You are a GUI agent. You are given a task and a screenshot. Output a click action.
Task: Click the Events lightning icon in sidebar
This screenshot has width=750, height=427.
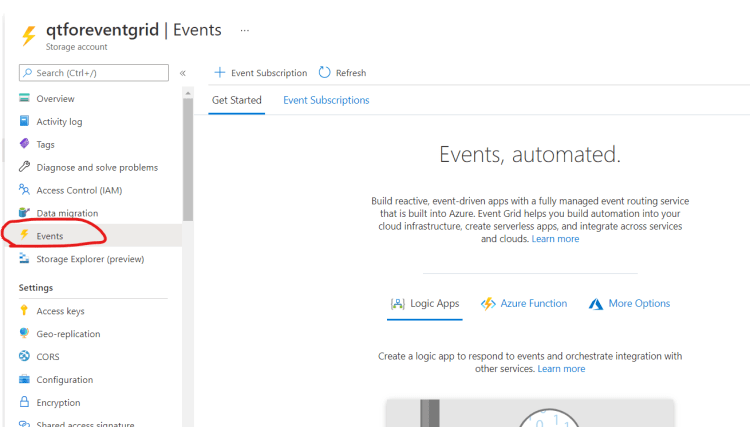24,235
